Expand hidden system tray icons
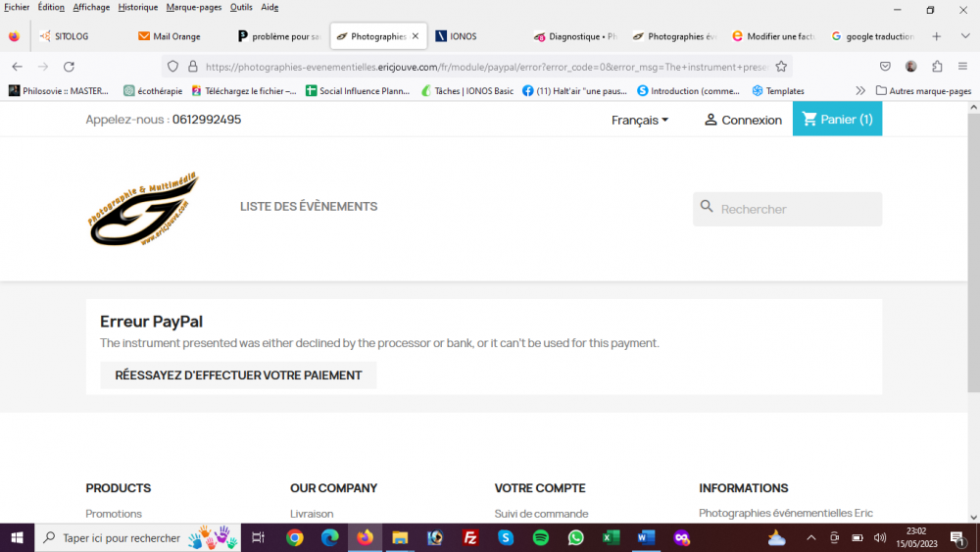This screenshot has width=980, height=552. [810, 537]
